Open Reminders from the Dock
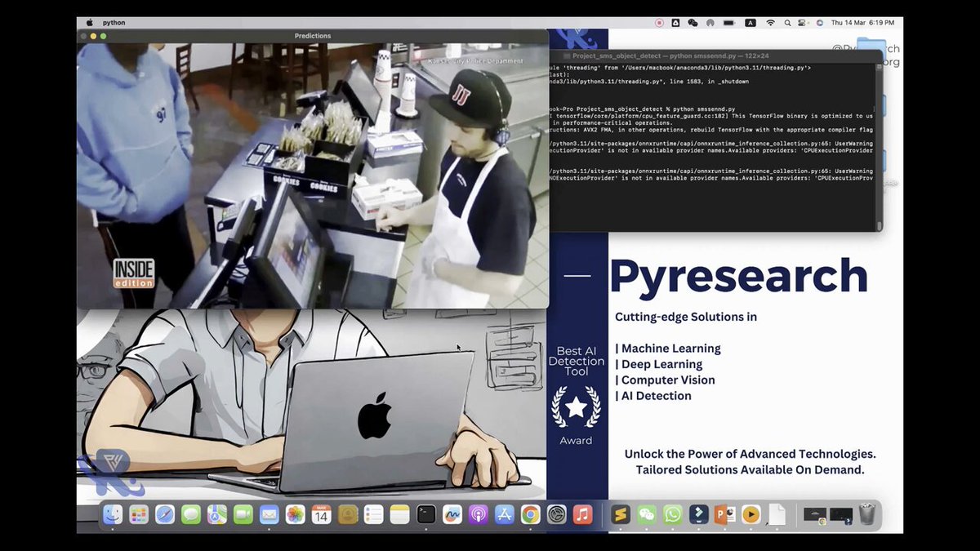Image resolution: width=980 pixels, height=551 pixels. [373, 514]
